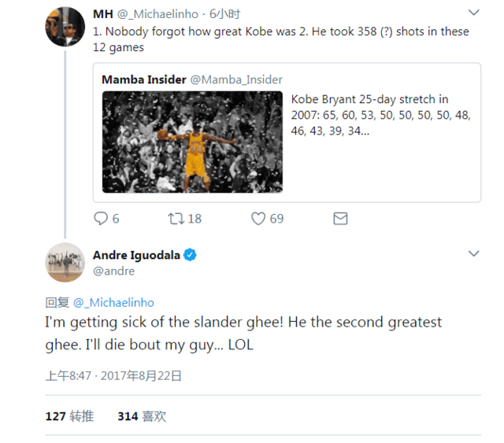Screen dimensions: 504x443
Task: Click the 6小时 timestamp on MH's tweet
Action: (224, 14)
